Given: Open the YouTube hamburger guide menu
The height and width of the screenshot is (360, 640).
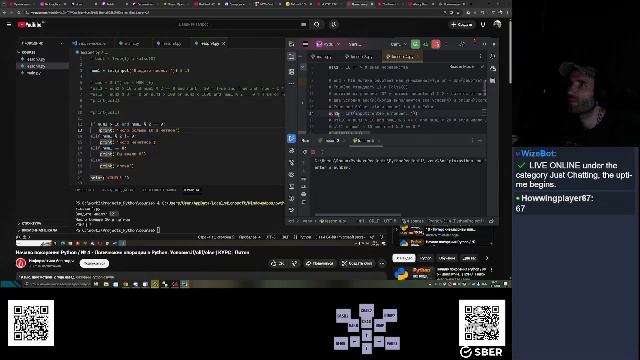Looking at the screenshot, I should [x=9, y=24].
